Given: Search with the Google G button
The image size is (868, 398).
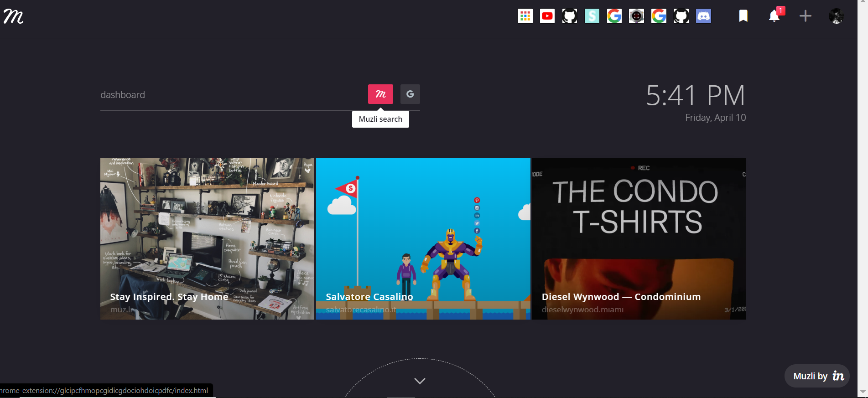Looking at the screenshot, I should click(410, 94).
